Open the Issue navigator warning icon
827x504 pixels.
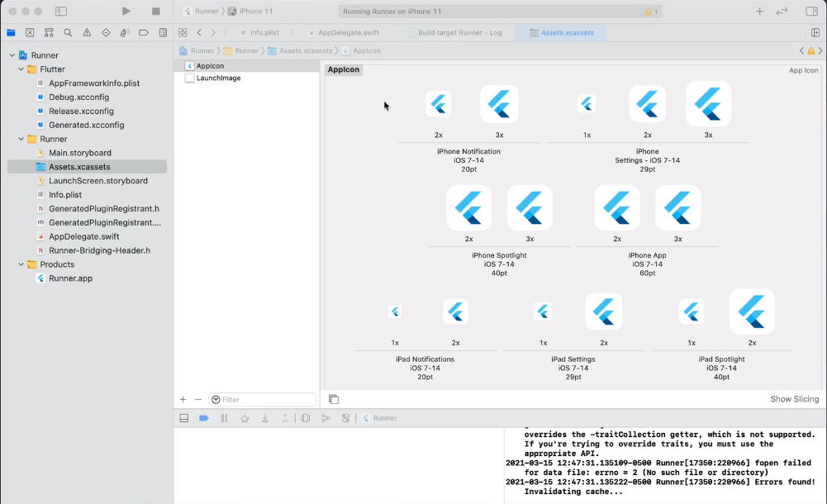(x=87, y=33)
